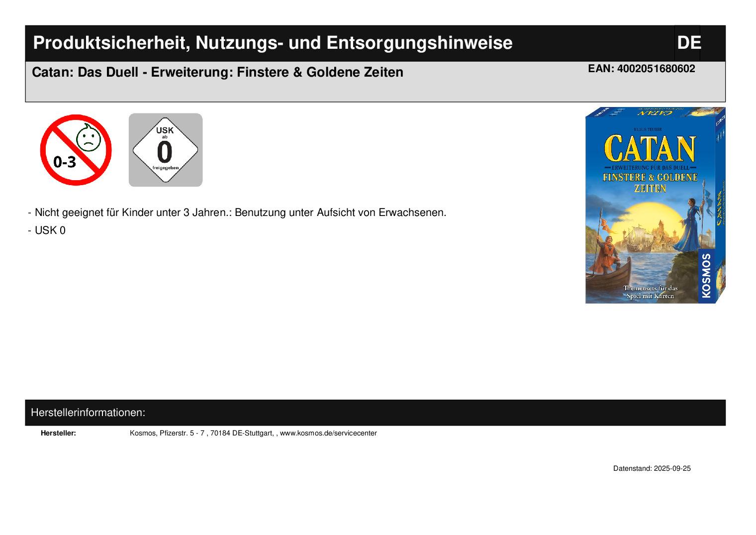Click the bold Hersteller label
Screen dimensions: 756x535
[58, 433]
